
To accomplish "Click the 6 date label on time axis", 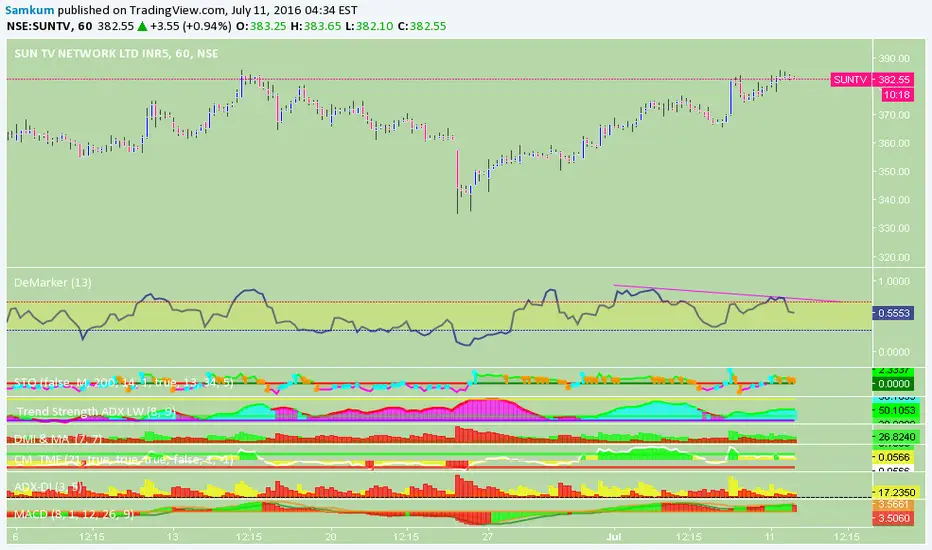I will (x=15, y=536).
